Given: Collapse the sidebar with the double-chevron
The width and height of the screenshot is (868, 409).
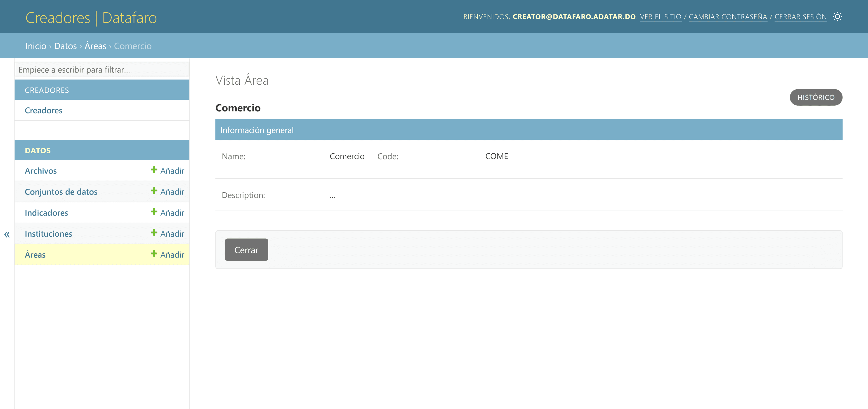Looking at the screenshot, I should click(x=7, y=234).
